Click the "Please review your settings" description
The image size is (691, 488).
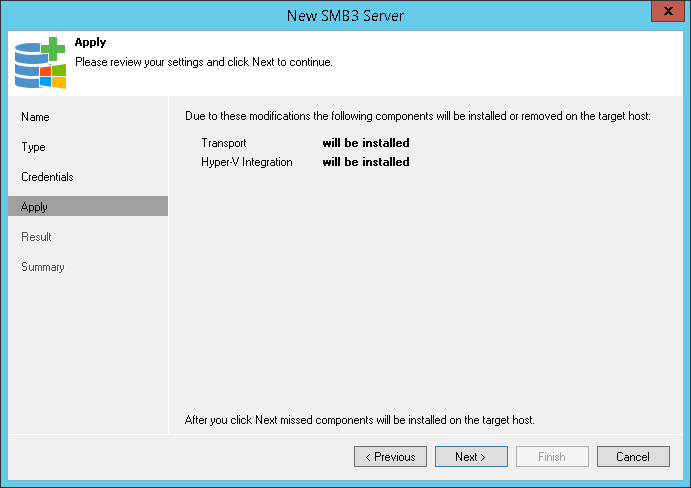coord(204,62)
